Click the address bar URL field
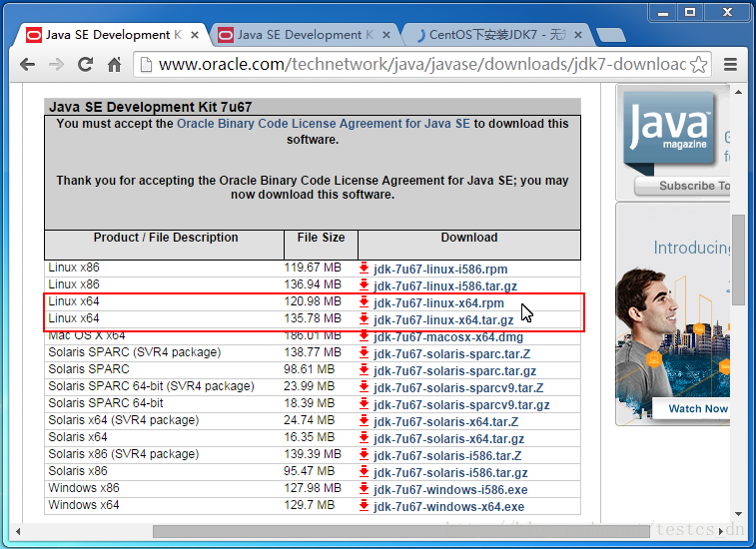 pyautogui.click(x=421, y=64)
